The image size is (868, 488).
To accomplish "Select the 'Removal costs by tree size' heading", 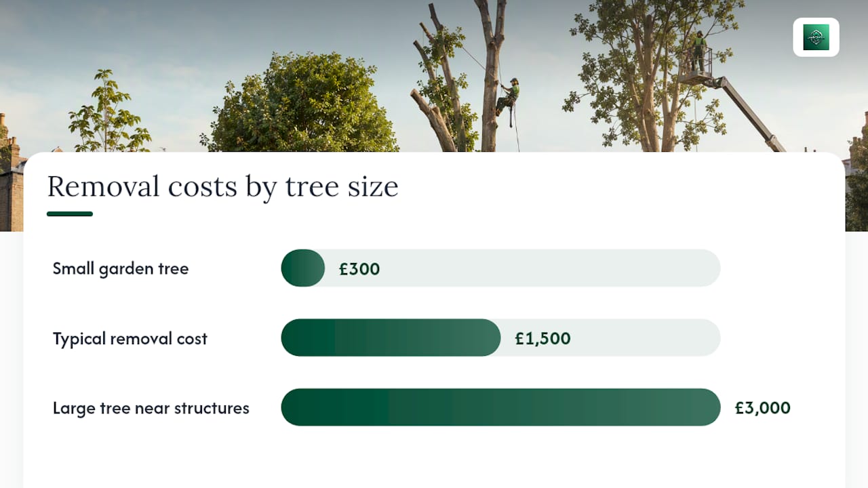I will pos(222,186).
